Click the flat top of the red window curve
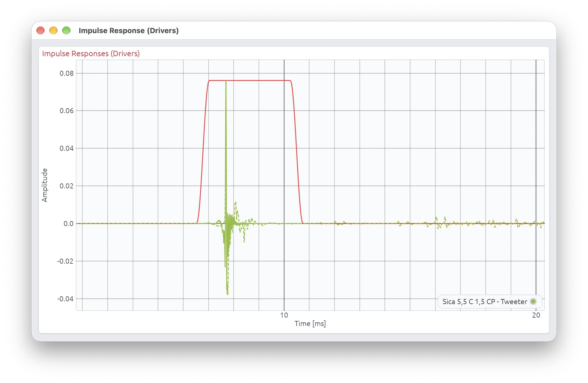 250,80
